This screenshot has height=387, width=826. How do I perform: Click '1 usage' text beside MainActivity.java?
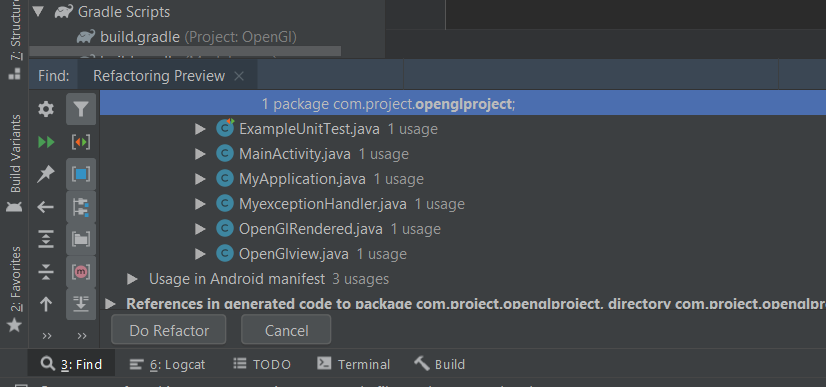coord(384,154)
